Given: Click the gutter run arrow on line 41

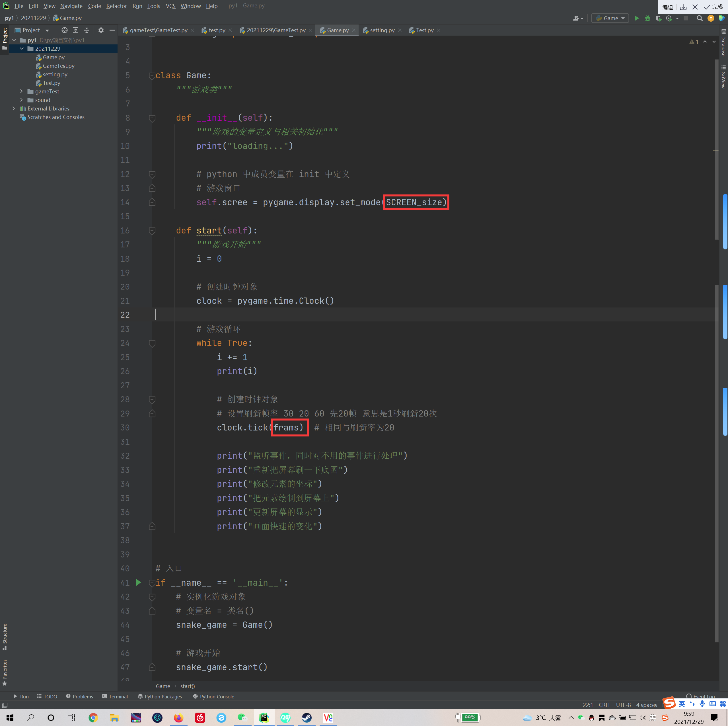Looking at the screenshot, I should [x=138, y=583].
